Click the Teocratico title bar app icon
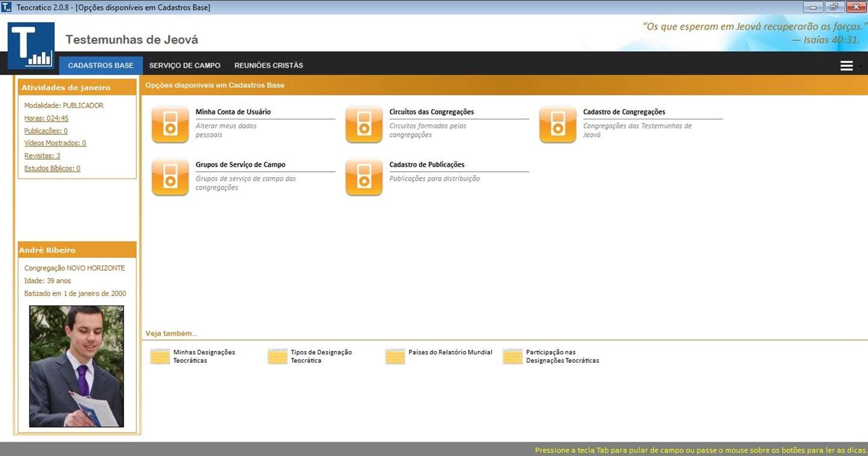This screenshot has height=456, width=868. (x=6, y=7)
